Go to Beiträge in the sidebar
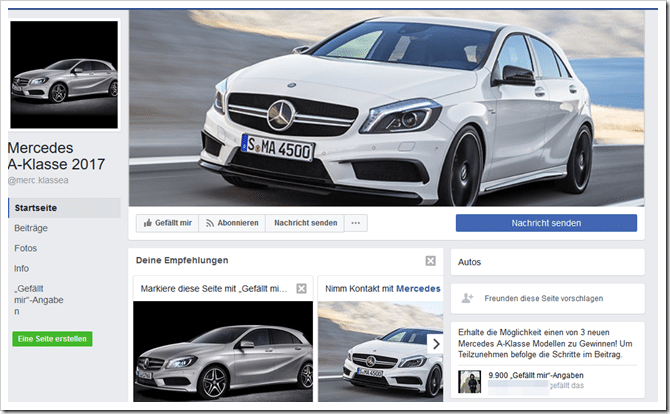Screen dimensions: 670x414 click(31, 228)
